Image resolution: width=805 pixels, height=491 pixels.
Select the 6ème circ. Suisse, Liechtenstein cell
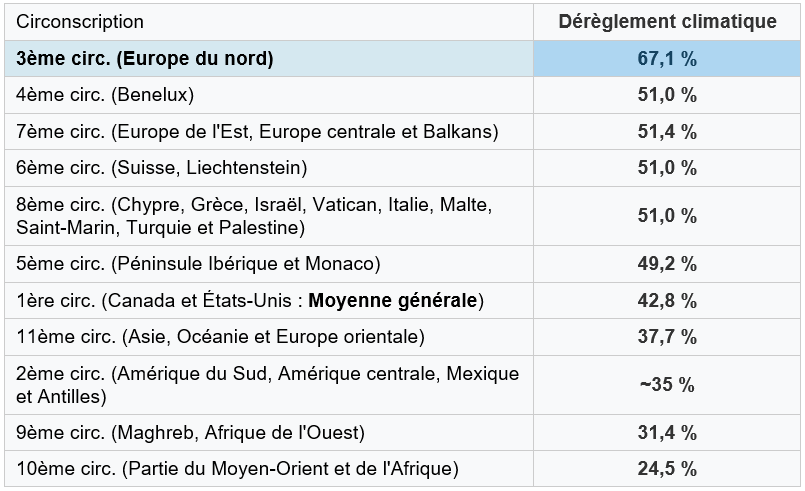(x=162, y=168)
